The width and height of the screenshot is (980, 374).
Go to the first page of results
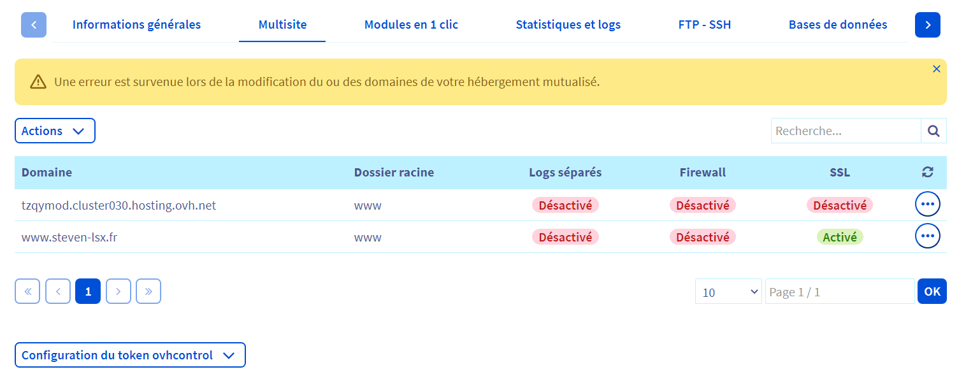click(x=27, y=291)
